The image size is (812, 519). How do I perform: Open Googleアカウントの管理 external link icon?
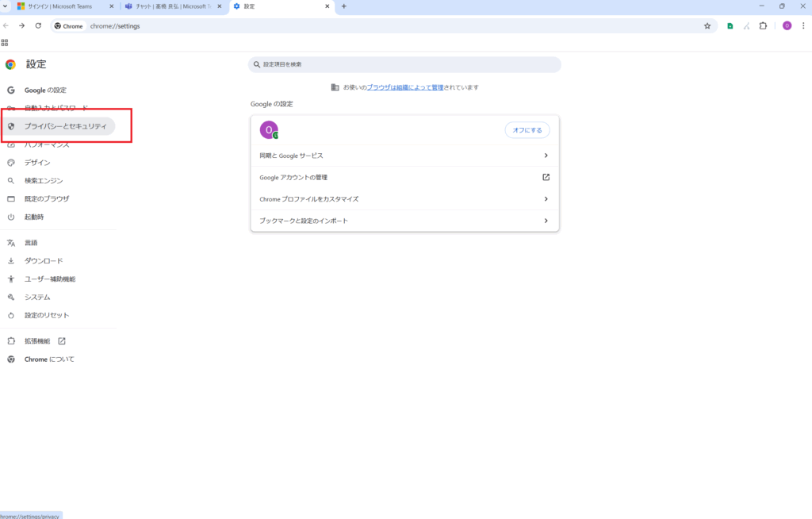546,177
